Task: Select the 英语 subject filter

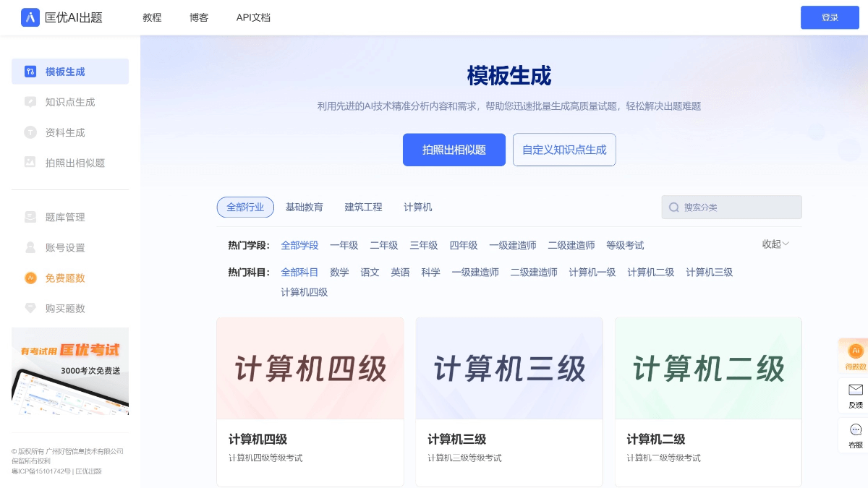Action: 400,273
